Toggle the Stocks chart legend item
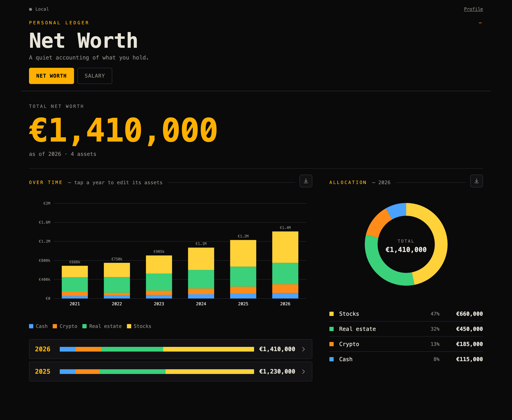Viewport: 512px width, 420px height. click(139, 326)
